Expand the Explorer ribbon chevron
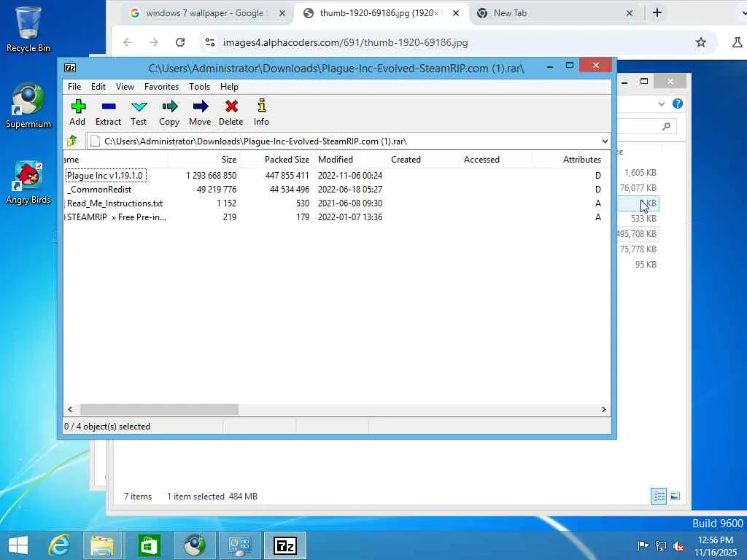 click(x=661, y=104)
